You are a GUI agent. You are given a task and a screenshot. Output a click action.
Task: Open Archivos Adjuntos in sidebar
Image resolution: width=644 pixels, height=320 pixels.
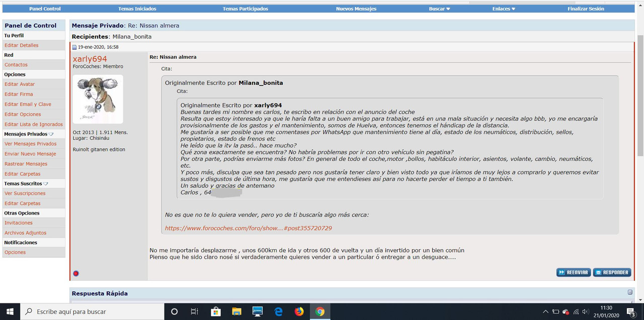[25, 233]
